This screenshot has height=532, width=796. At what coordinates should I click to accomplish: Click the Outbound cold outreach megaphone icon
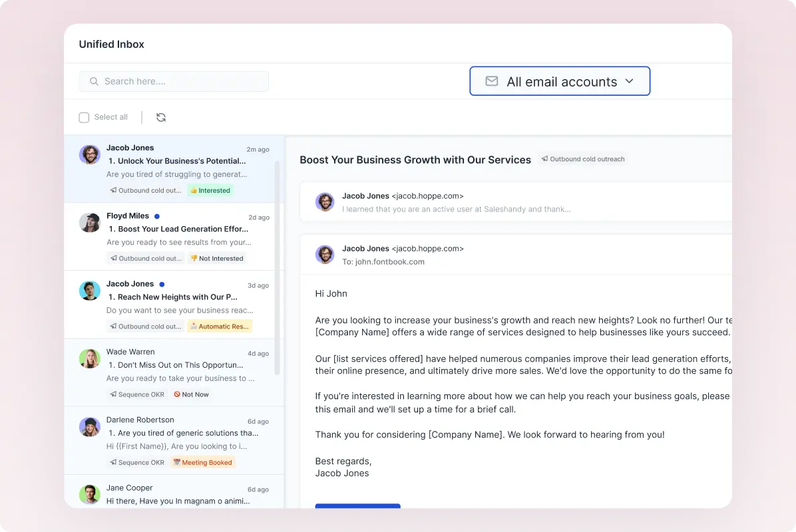pos(544,159)
